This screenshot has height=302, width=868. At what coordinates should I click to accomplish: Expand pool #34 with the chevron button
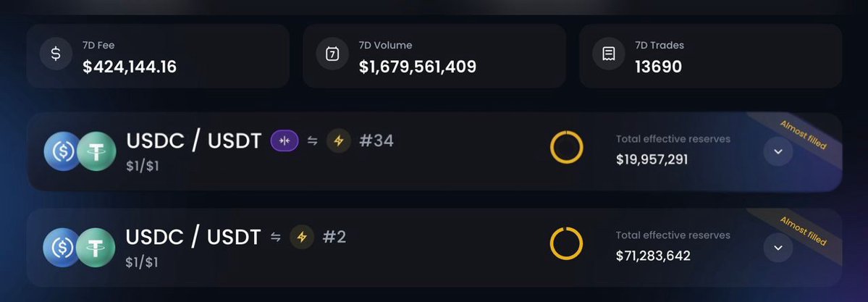(778, 151)
